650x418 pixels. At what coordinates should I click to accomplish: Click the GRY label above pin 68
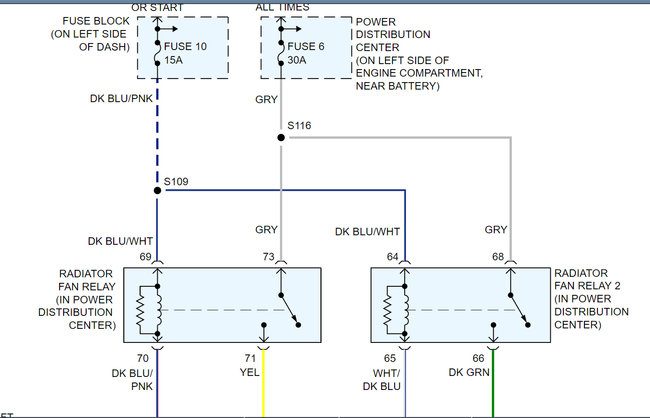coord(496,230)
